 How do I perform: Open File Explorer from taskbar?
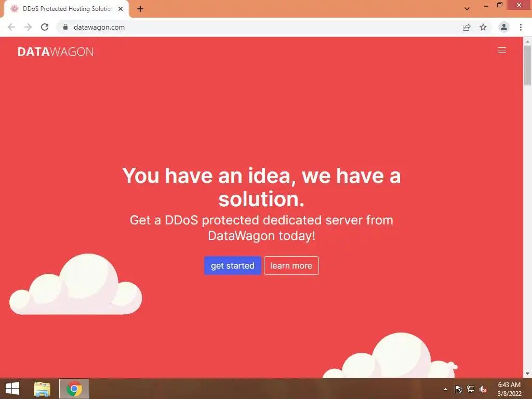[x=42, y=389]
